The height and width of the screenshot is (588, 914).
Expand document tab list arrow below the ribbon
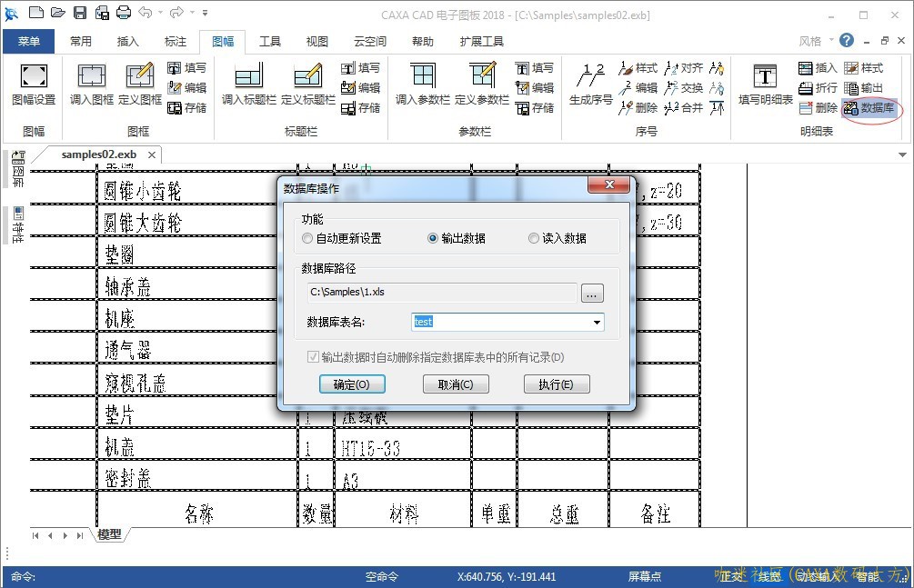coord(902,155)
